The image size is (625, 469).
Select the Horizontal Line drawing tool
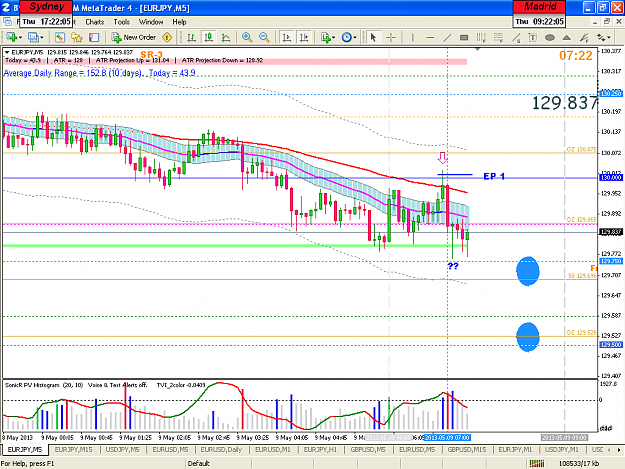pos(430,37)
